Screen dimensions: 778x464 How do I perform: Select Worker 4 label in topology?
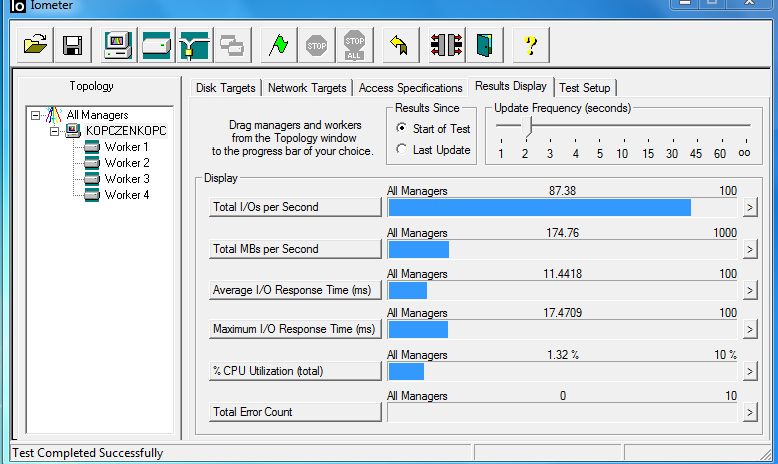[127, 195]
